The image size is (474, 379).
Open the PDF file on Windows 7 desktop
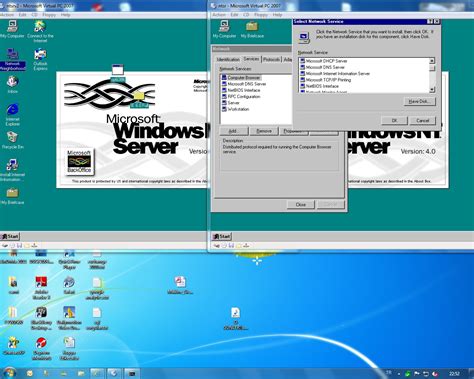point(180,285)
